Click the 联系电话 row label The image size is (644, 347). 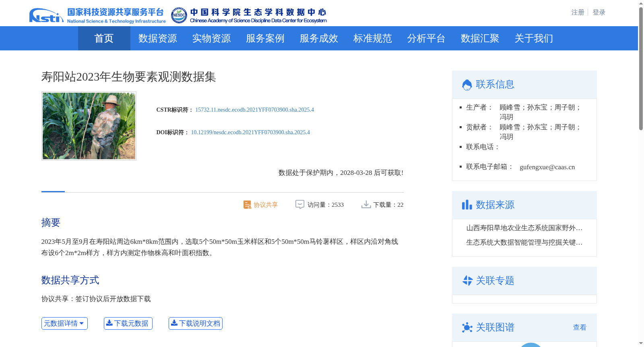click(483, 147)
